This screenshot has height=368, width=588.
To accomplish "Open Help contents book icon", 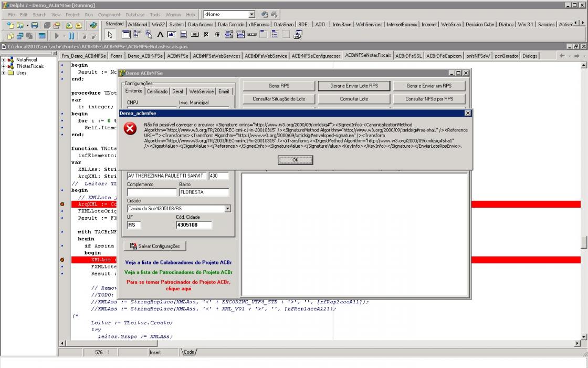I will pyautogui.click(x=93, y=25).
